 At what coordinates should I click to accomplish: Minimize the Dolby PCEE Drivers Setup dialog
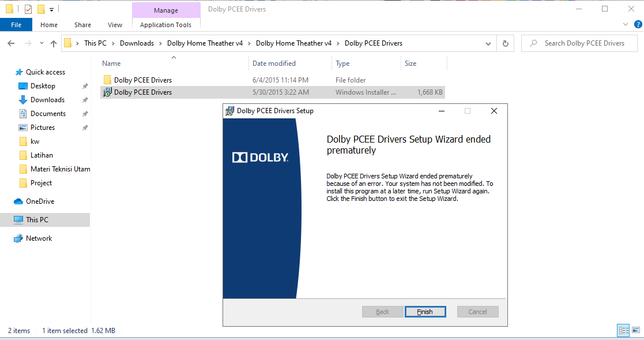[x=442, y=111]
